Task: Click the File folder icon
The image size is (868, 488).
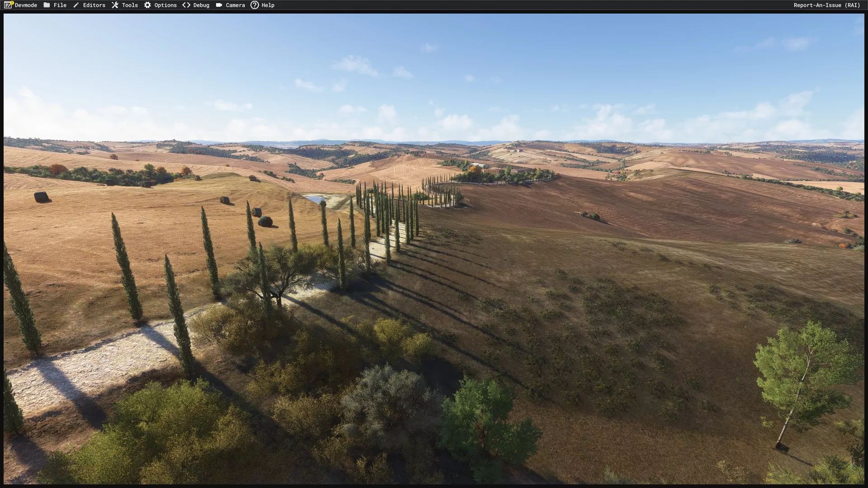Action: coord(47,5)
